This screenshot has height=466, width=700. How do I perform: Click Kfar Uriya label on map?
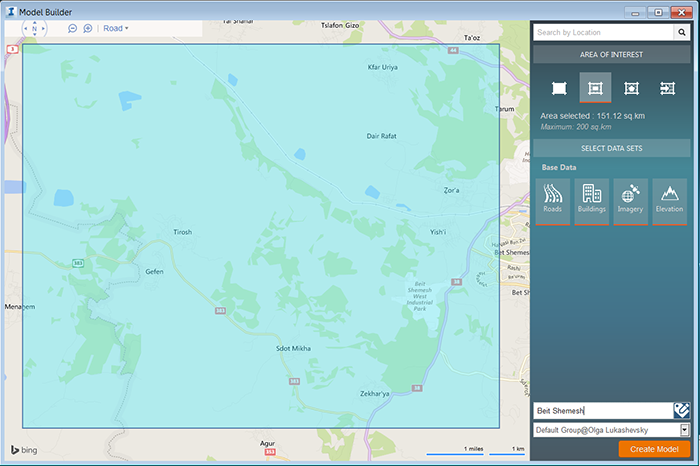pos(383,67)
